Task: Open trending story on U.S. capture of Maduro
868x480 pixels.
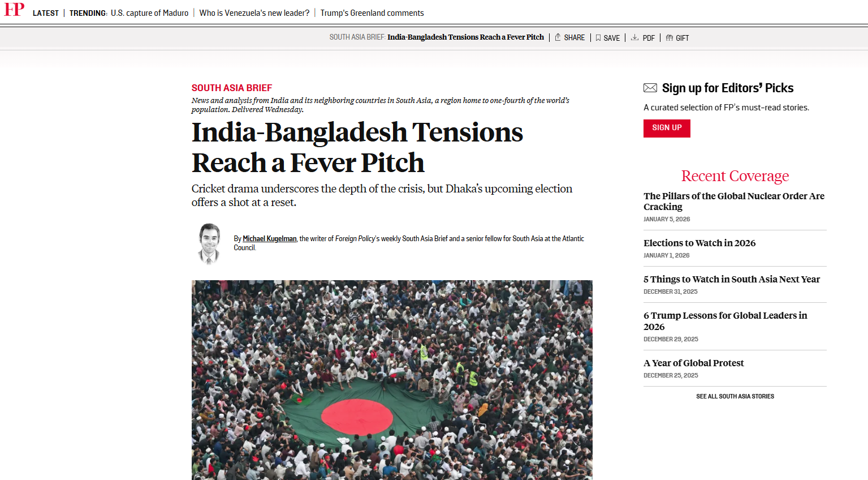Action: tap(150, 13)
